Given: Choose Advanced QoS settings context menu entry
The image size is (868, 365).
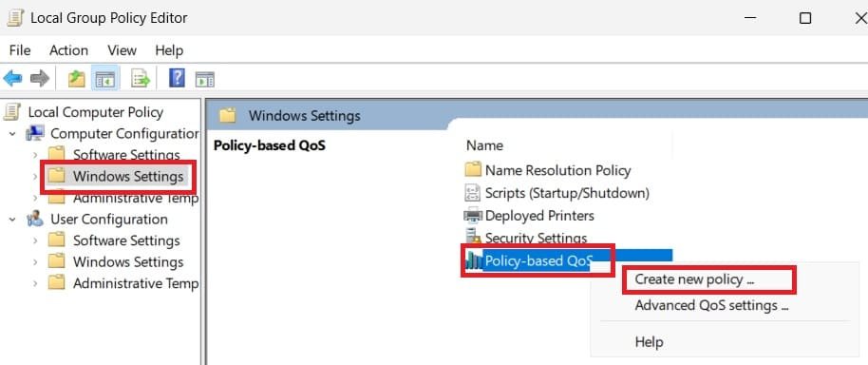Looking at the screenshot, I should click(711, 305).
